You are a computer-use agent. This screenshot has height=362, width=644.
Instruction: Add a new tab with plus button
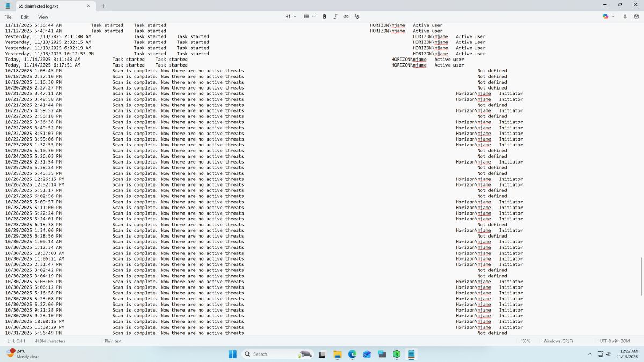click(103, 6)
